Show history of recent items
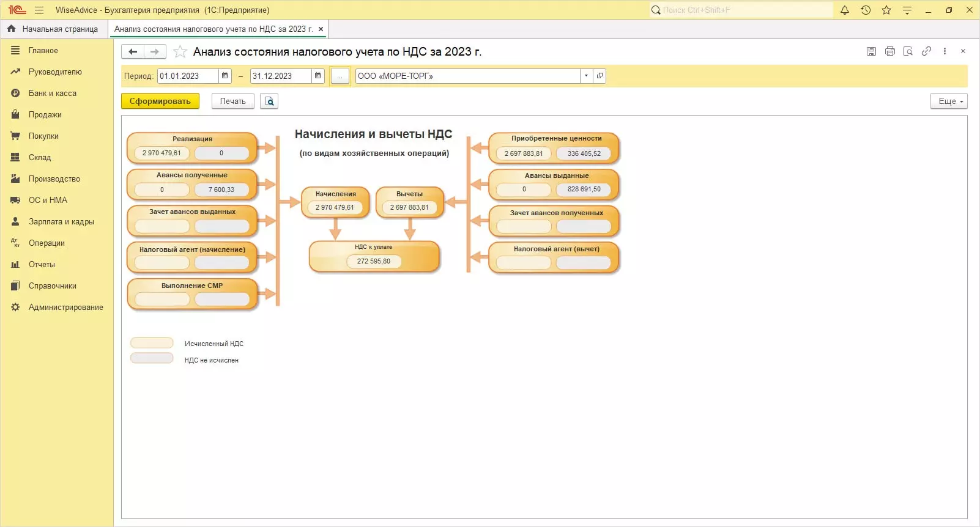The height and width of the screenshot is (527, 980). coord(866,10)
